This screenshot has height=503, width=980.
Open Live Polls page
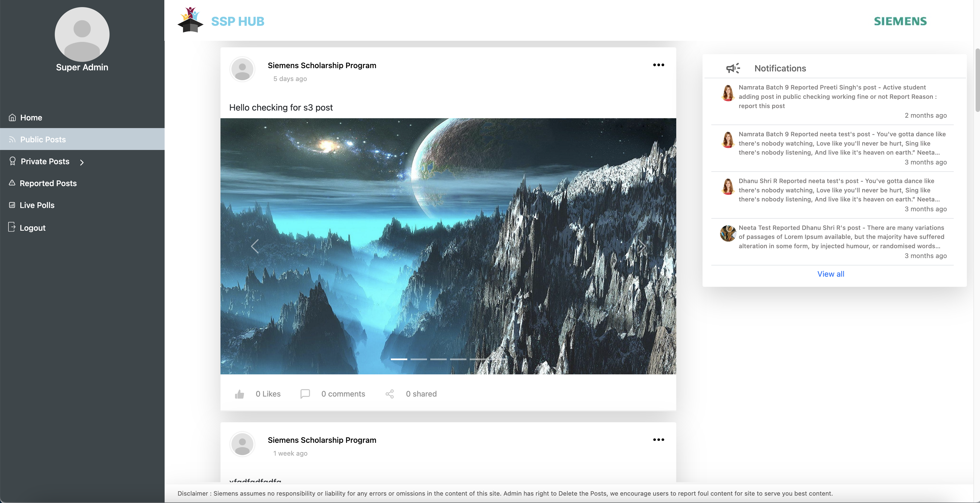coord(37,205)
